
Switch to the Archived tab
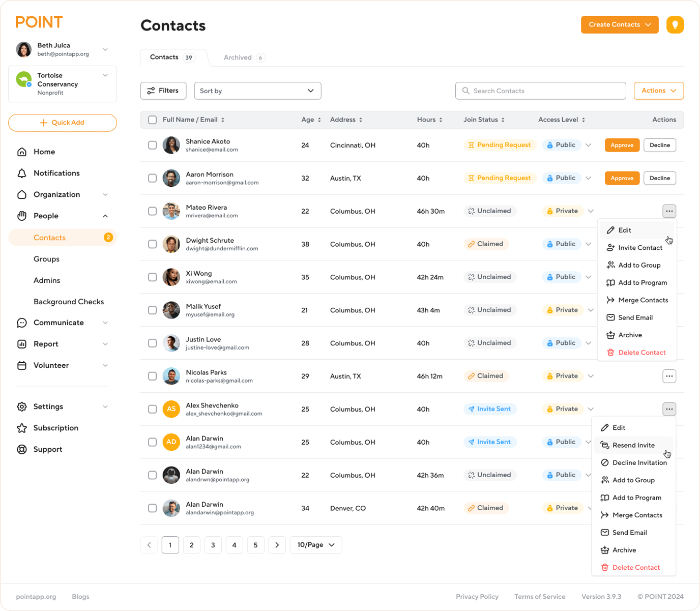238,57
